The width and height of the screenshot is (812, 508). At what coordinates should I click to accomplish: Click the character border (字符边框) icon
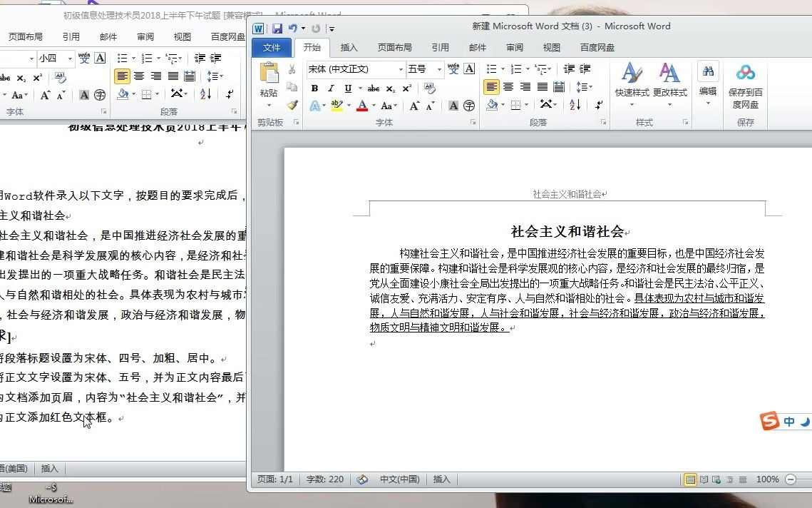[468, 69]
